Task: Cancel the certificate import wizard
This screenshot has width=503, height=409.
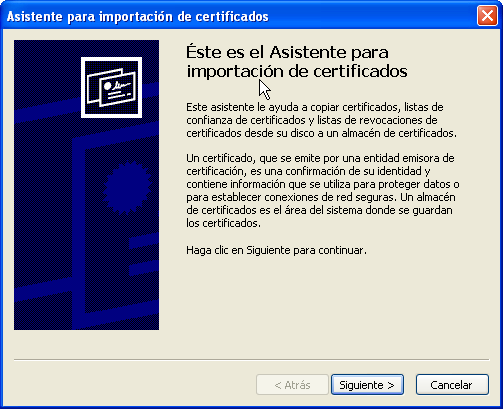Action: click(x=452, y=385)
